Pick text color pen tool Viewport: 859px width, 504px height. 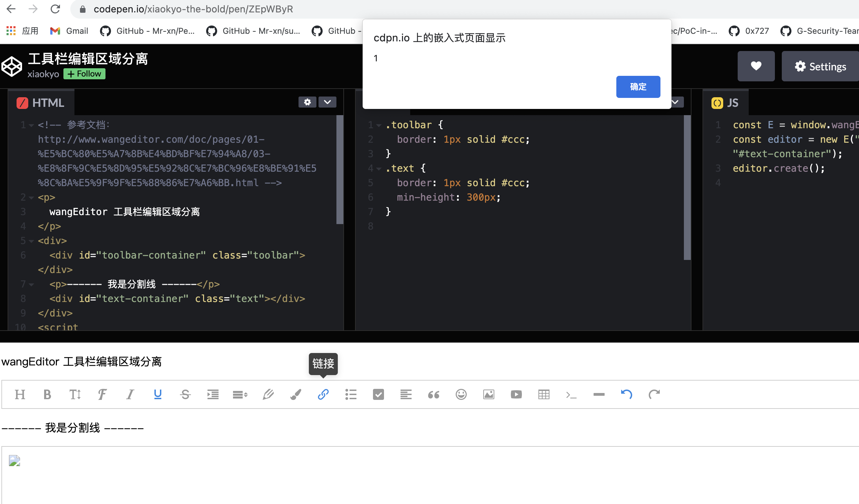[268, 394]
